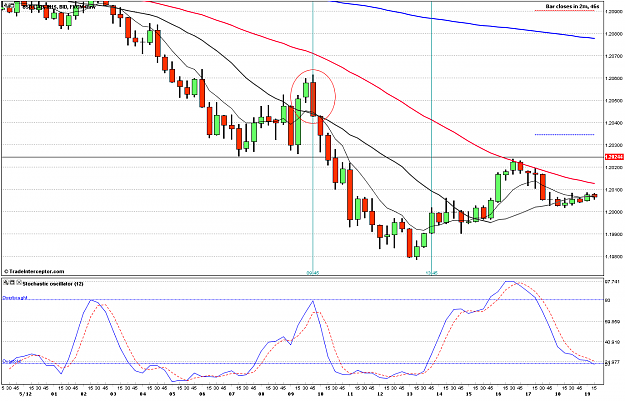Viewport: 625px width, 401px height.
Task: Open Stochastic oscillator settings icon
Action: [x=6, y=283]
